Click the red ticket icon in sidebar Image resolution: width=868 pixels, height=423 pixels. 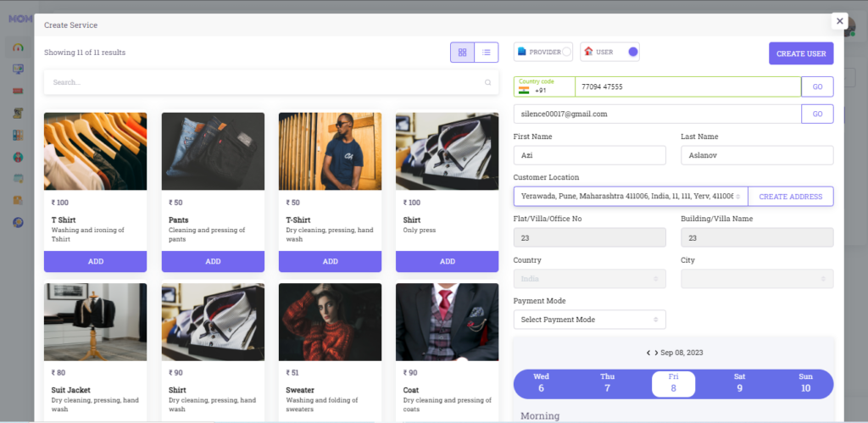[19, 91]
